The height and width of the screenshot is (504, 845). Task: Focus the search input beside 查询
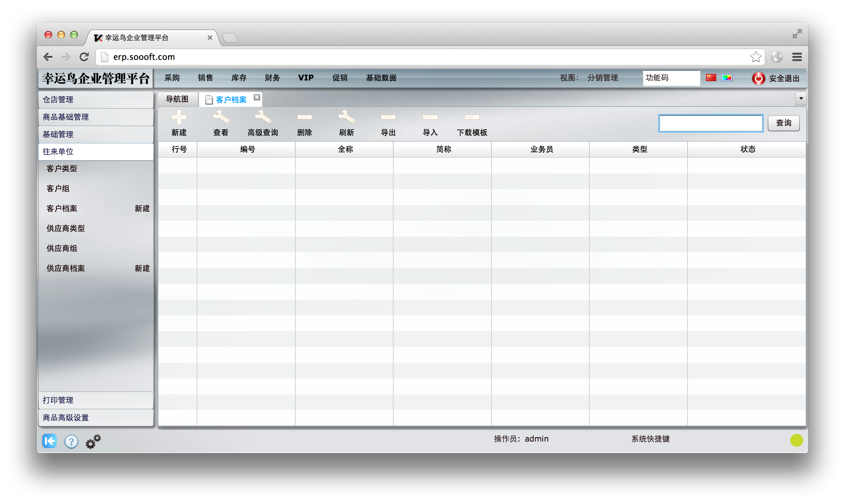[x=710, y=123]
